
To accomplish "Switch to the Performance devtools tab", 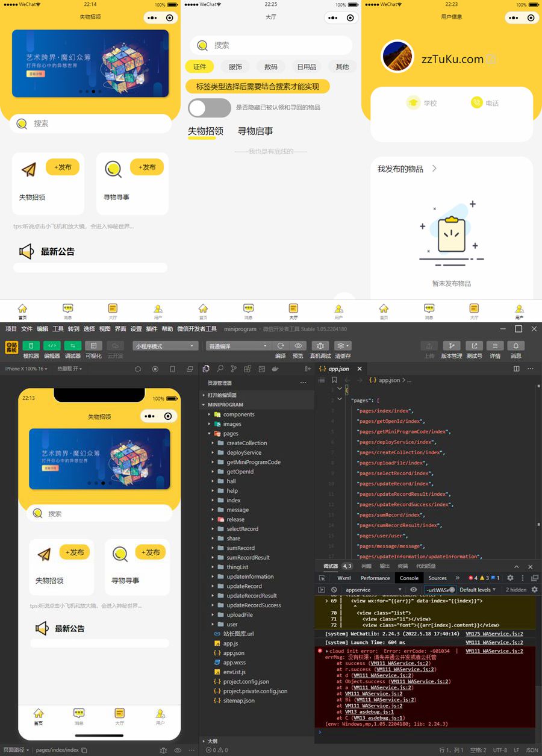I will 375,578.
